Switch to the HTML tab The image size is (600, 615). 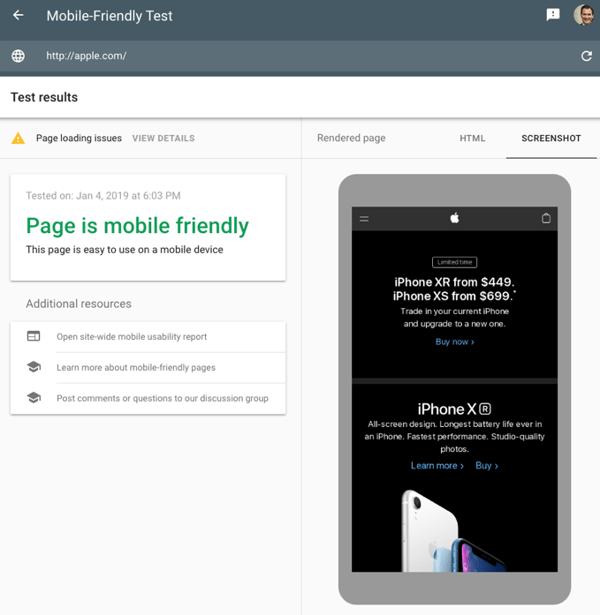(x=472, y=138)
